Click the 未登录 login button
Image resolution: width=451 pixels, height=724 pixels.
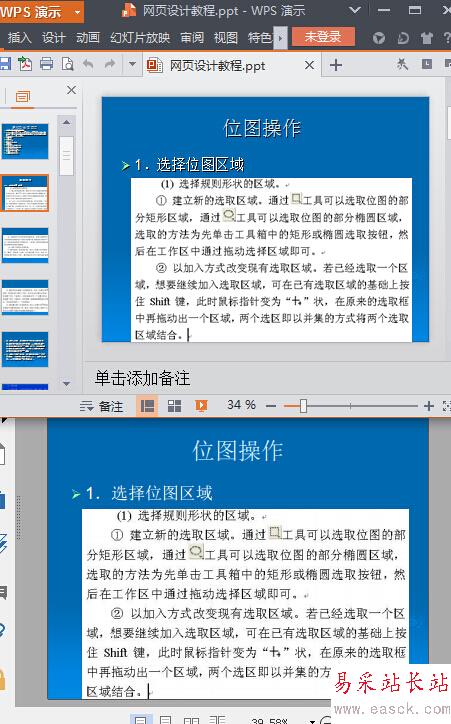coord(323,37)
